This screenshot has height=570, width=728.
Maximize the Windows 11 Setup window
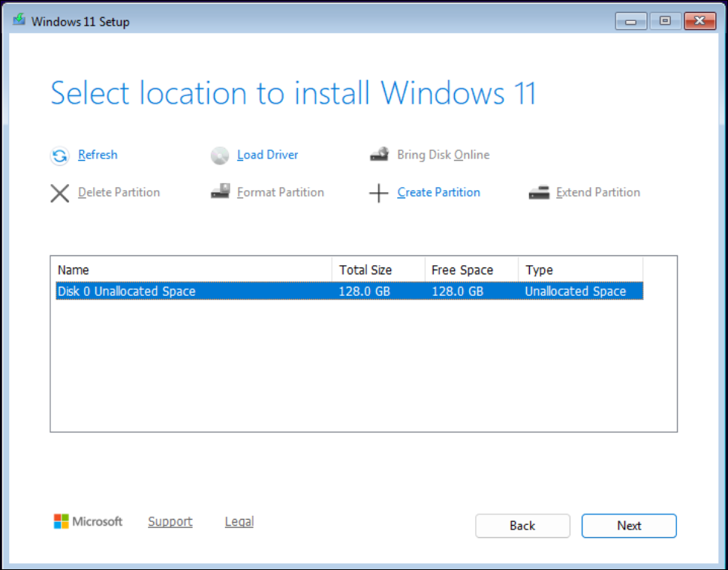tap(665, 21)
